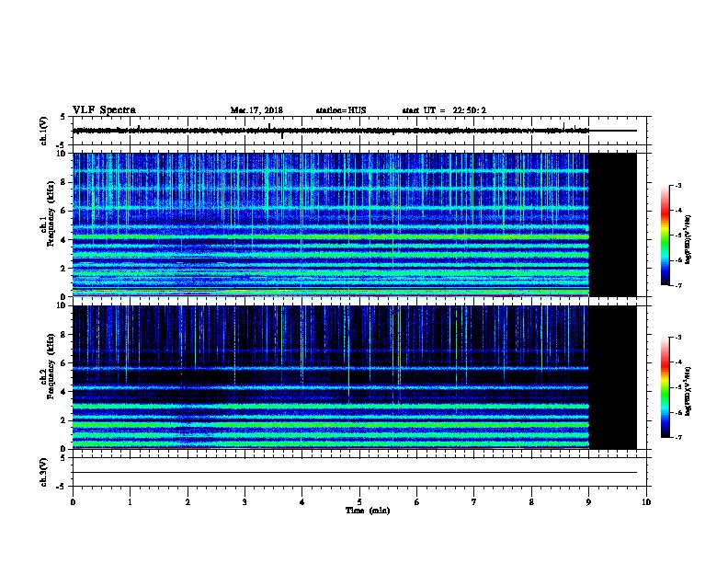Viewport: 728px width, 563px height.
Task: Click the black no-data block in ch.1 spectrogram
Action: click(x=613, y=224)
